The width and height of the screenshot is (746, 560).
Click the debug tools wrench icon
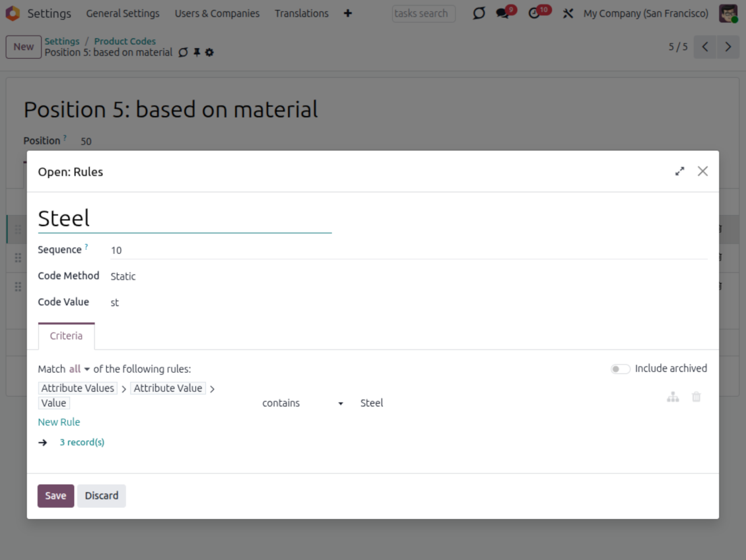(568, 14)
